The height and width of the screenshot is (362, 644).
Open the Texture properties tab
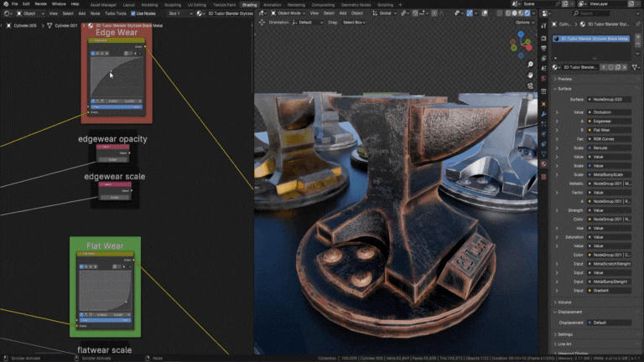click(x=543, y=177)
